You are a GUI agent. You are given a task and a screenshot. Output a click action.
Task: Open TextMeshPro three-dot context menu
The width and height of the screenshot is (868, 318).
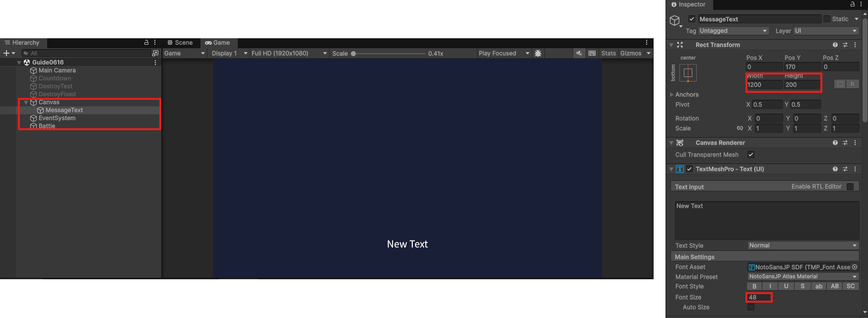(x=855, y=169)
